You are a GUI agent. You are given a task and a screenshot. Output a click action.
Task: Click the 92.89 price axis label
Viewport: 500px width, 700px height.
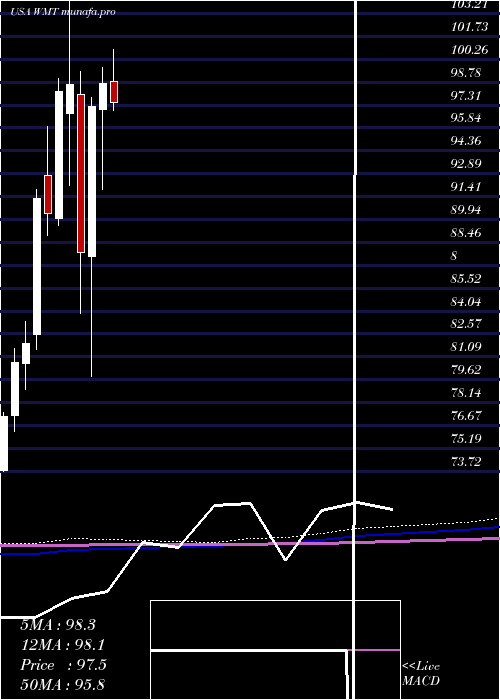click(x=466, y=163)
